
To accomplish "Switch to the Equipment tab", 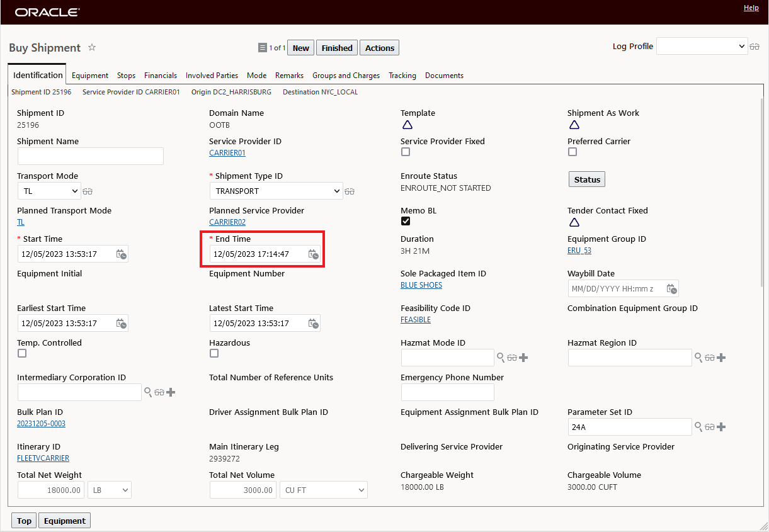I will (90, 76).
